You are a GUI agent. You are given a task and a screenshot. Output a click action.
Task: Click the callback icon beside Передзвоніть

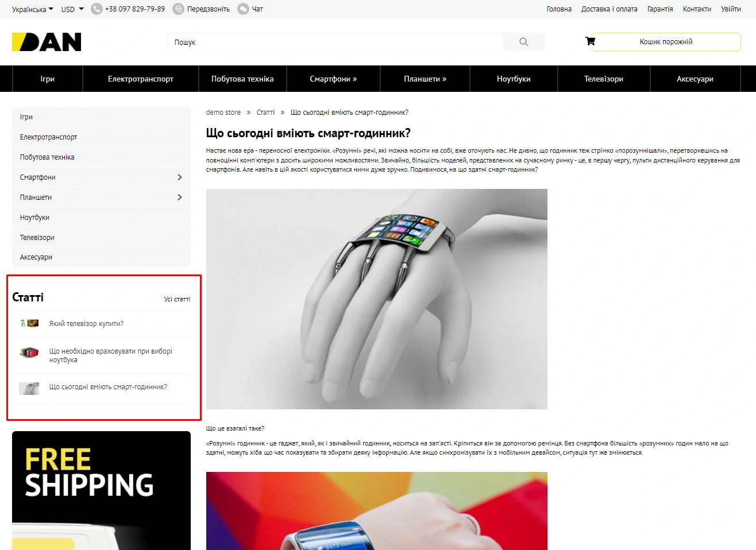178,9
